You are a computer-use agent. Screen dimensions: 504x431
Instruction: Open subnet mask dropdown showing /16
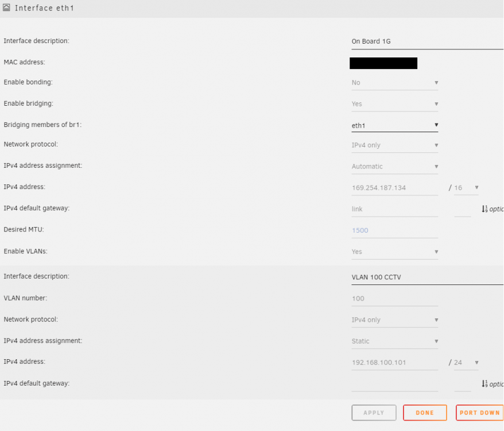pyautogui.click(x=466, y=188)
